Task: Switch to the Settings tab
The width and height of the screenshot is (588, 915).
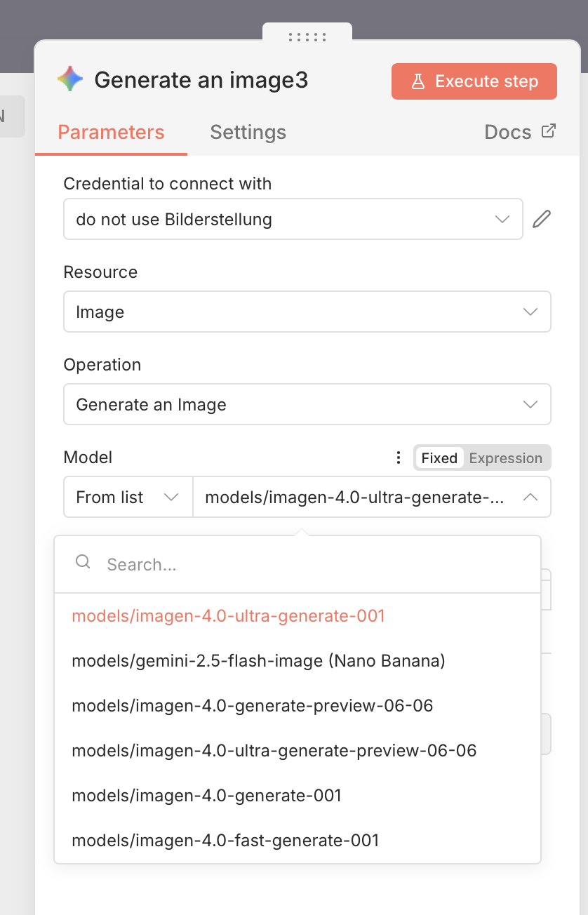Action: click(248, 133)
